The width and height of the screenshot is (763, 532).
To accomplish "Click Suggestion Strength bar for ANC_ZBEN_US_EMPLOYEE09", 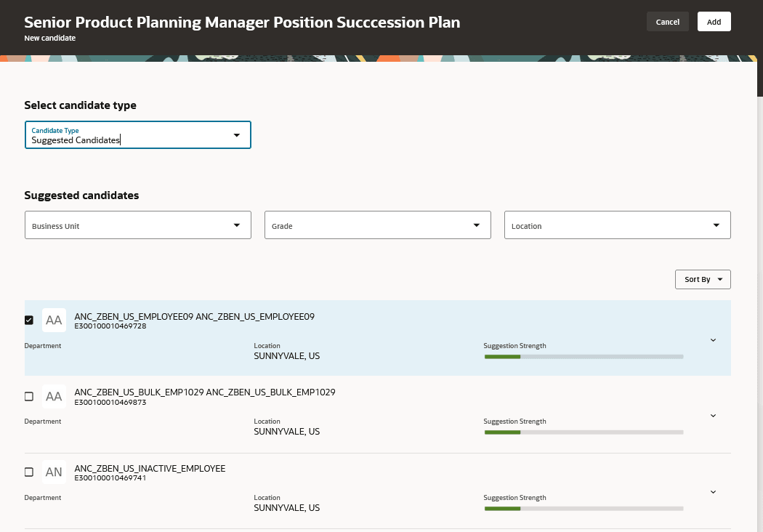I will [584, 357].
